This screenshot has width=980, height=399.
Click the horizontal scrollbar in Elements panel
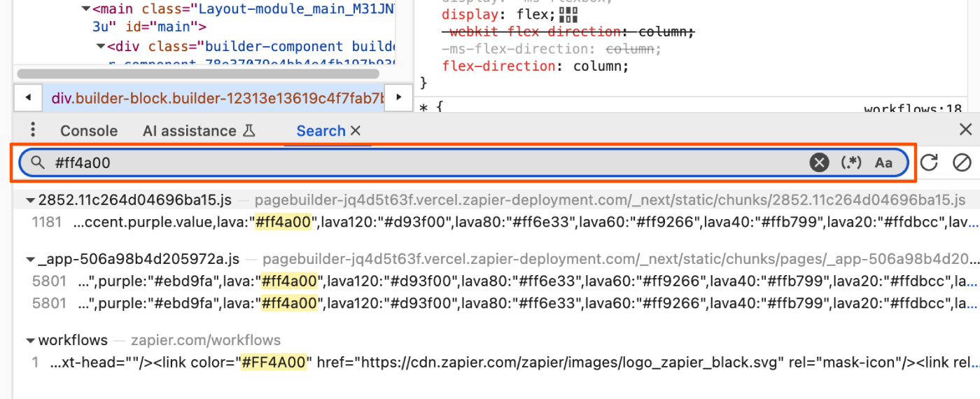pyautogui.click(x=198, y=73)
